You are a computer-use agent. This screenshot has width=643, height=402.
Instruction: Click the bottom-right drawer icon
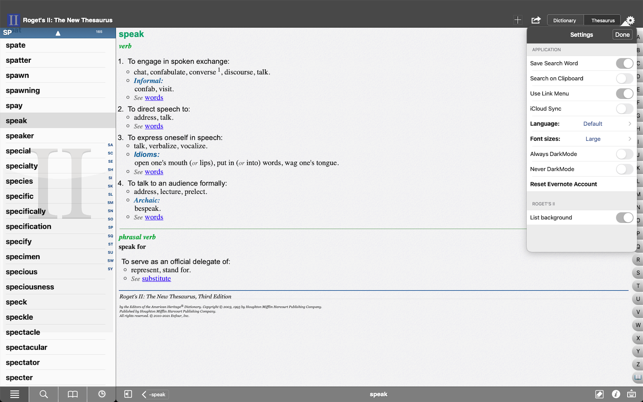pos(632,394)
